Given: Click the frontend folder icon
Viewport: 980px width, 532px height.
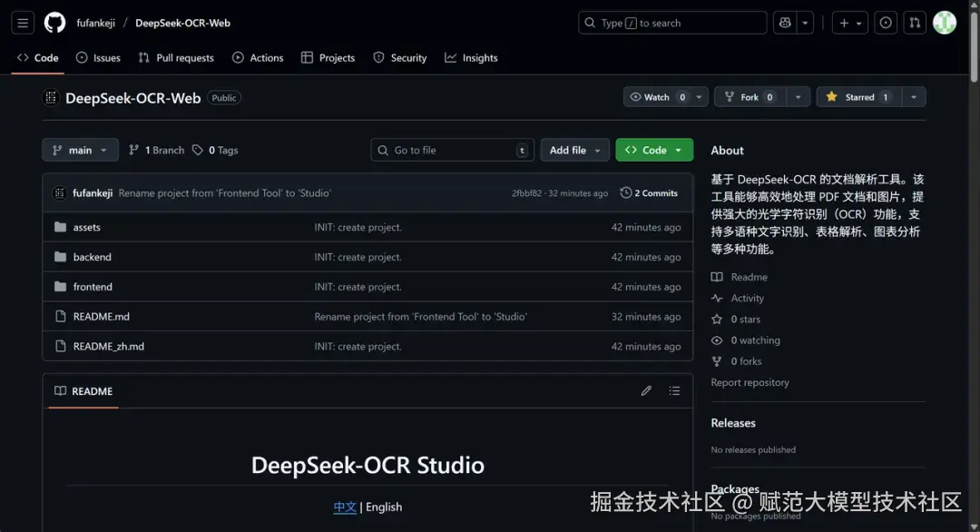Looking at the screenshot, I should 60,286.
